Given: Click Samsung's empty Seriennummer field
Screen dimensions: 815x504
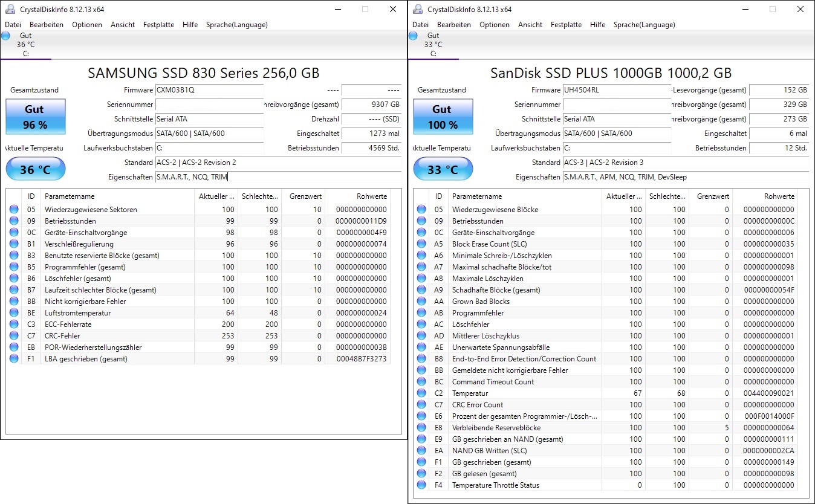Looking at the screenshot, I should point(209,105).
